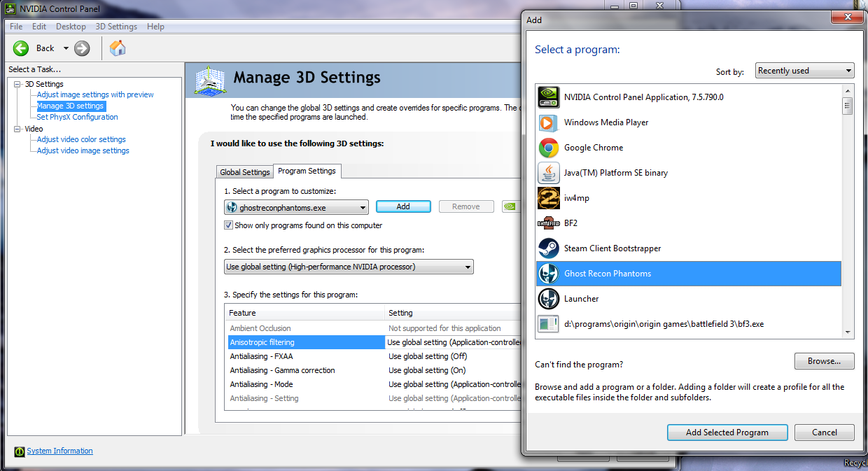868x471 pixels.
Task: Click the BF2 Battlefield icon
Action: [548, 223]
